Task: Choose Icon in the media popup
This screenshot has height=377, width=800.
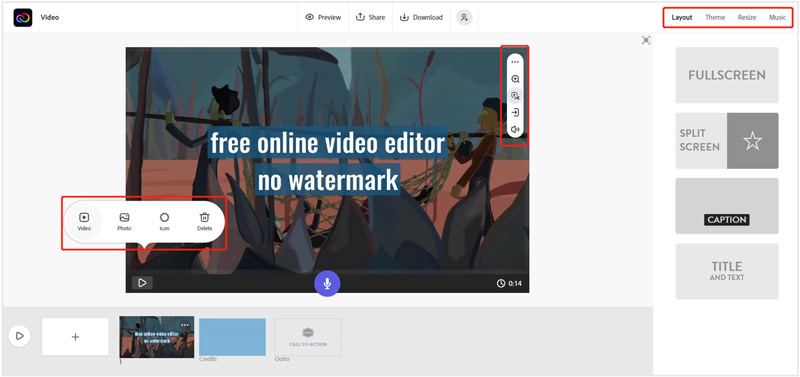Action: [164, 222]
